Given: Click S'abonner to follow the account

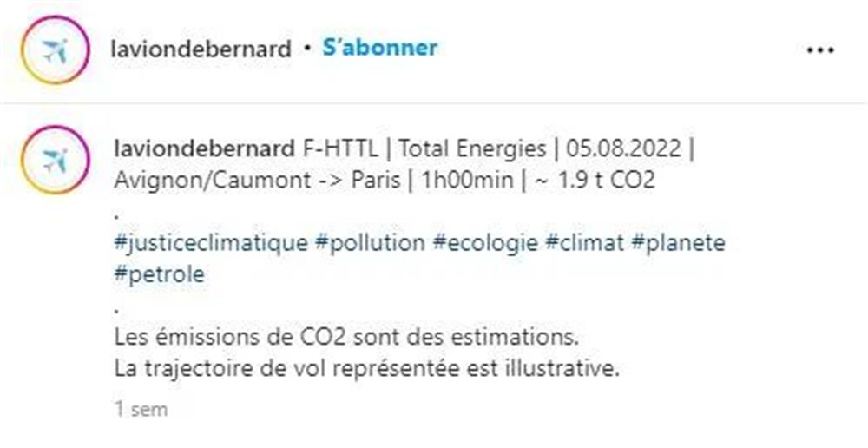Looking at the screenshot, I should coord(380,48).
